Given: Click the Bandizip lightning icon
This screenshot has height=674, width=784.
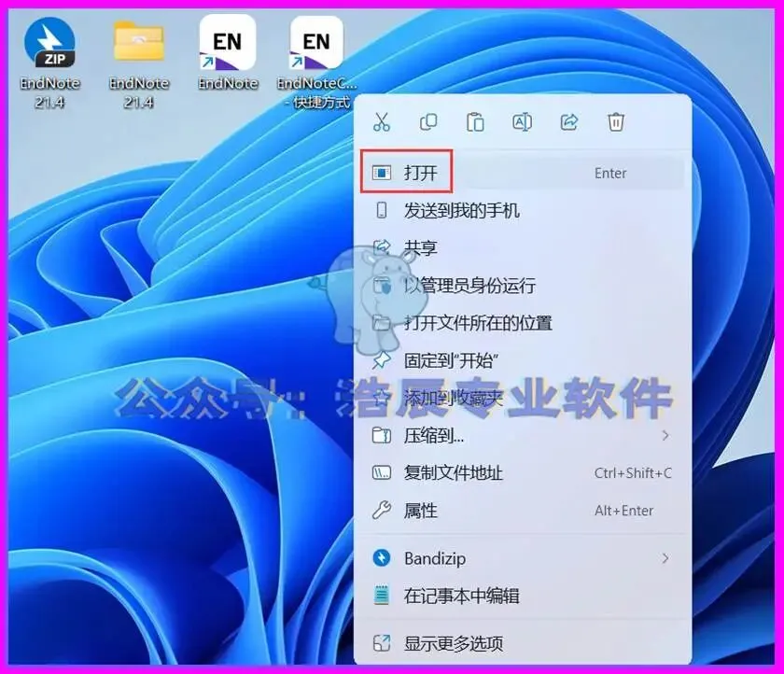Looking at the screenshot, I should [x=382, y=558].
